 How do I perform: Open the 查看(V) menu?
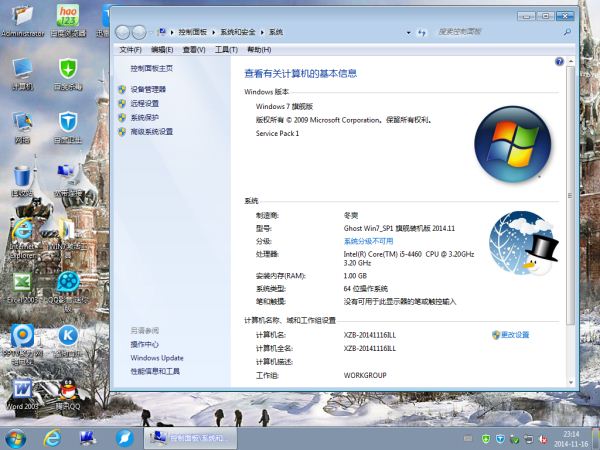[194, 50]
